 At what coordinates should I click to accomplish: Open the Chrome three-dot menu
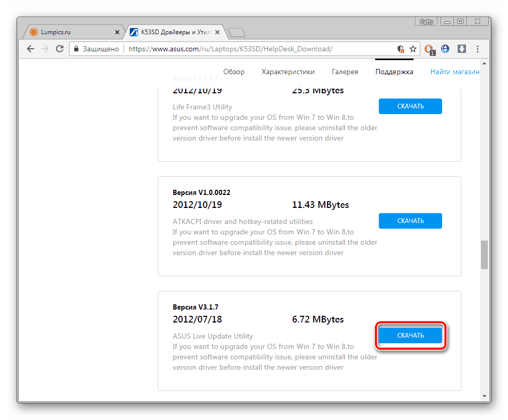478,49
